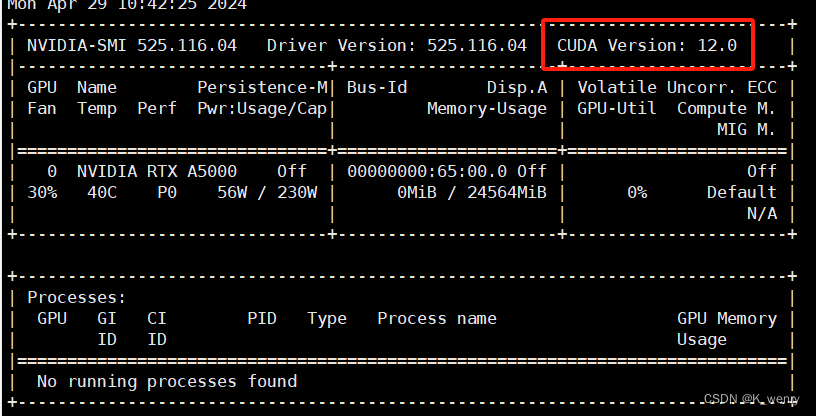Click the Processes: section label
The image size is (816, 416).
(x=77, y=297)
